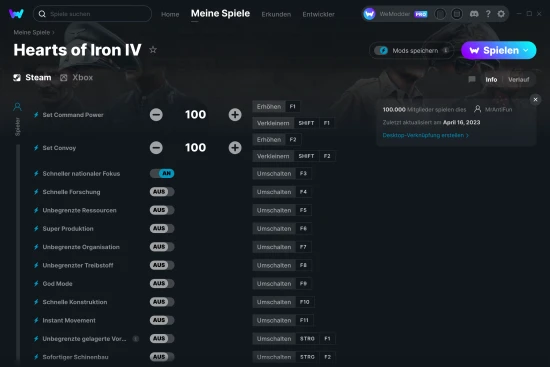Click Set Convoy value 100
The width and height of the screenshot is (550, 367).
pyautogui.click(x=195, y=148)
